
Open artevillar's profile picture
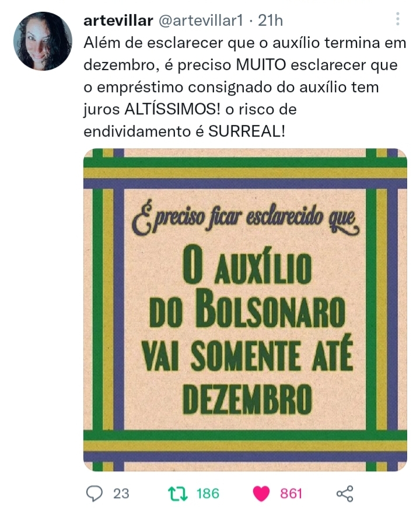43,41
